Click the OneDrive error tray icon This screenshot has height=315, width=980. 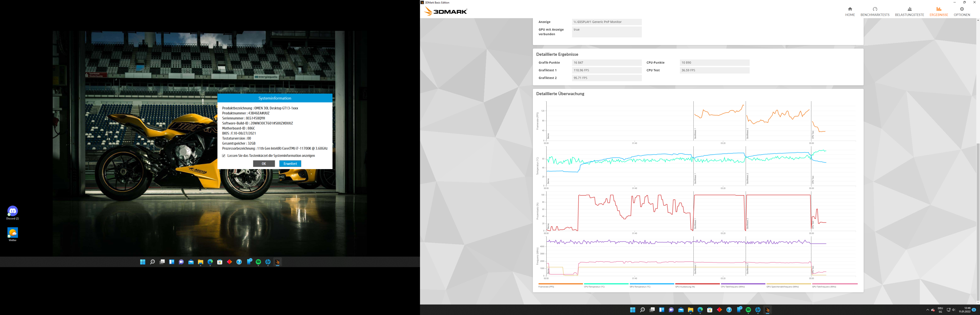pos(933,310)
